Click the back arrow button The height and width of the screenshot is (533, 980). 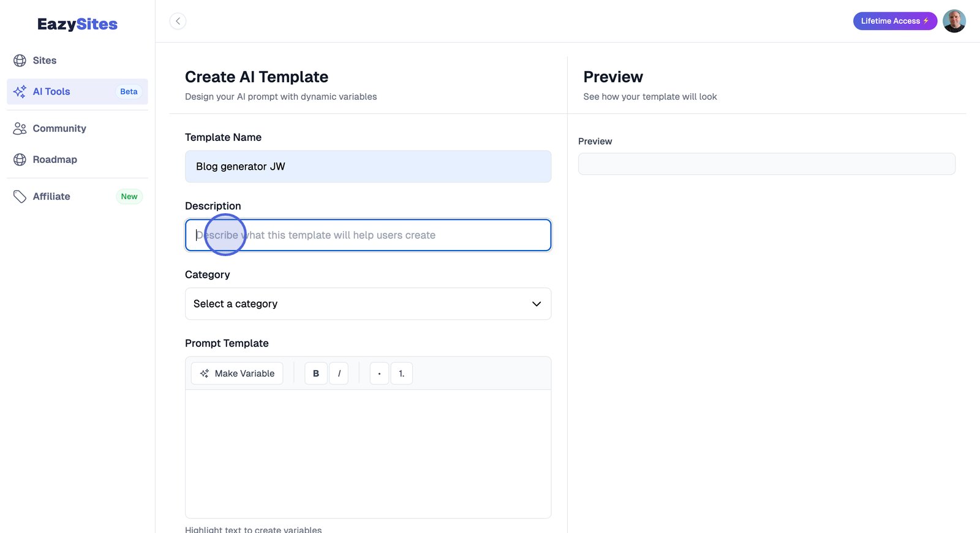click(x=178, y=21)
